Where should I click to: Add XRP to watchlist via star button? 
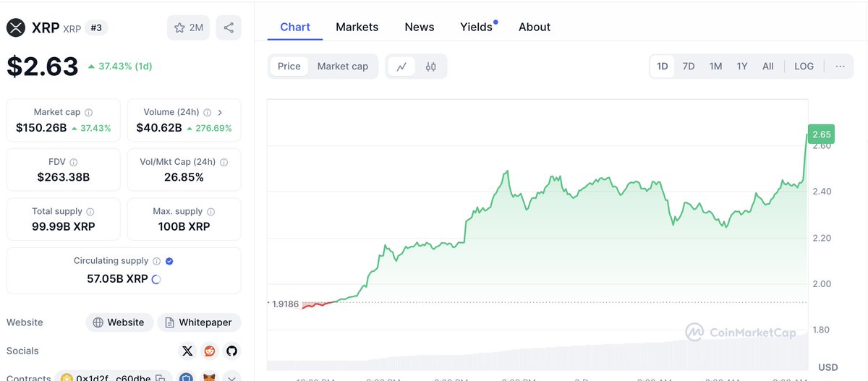[x=189, y=28]
